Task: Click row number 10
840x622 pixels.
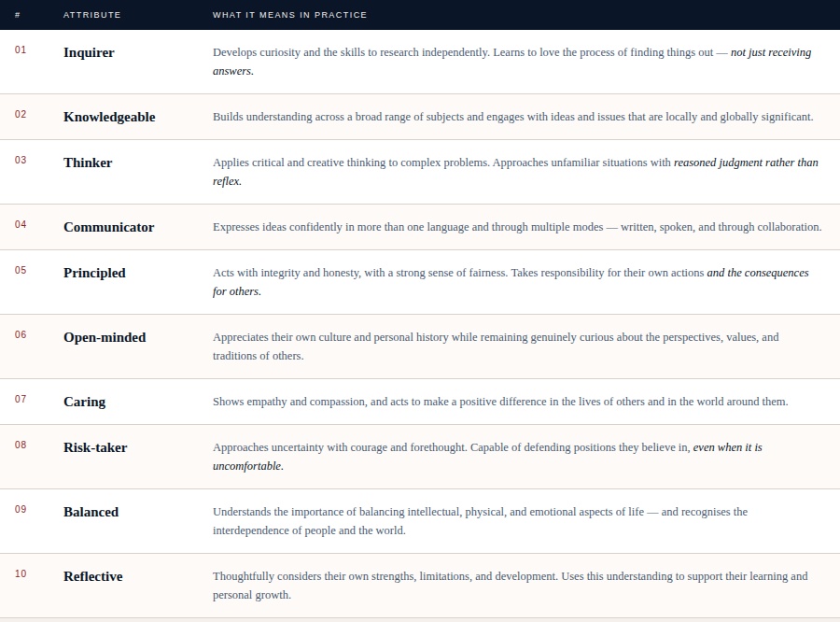Action: (x=21, y=573)
